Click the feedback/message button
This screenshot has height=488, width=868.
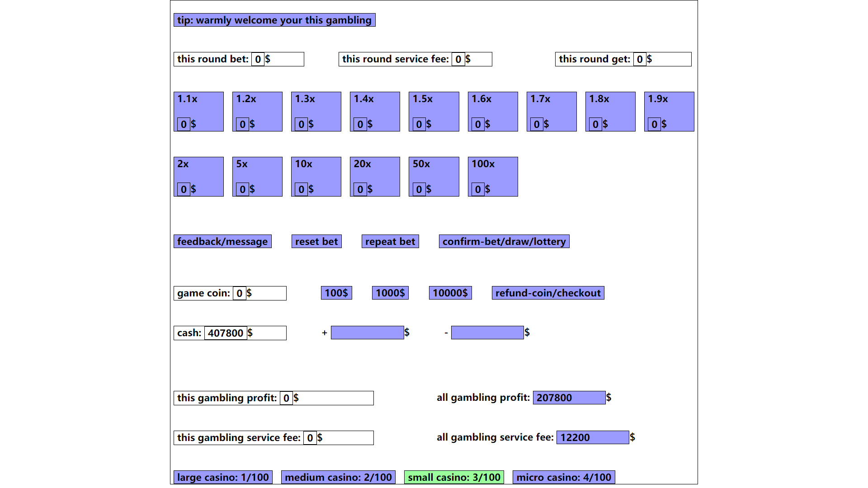[222, 241]
